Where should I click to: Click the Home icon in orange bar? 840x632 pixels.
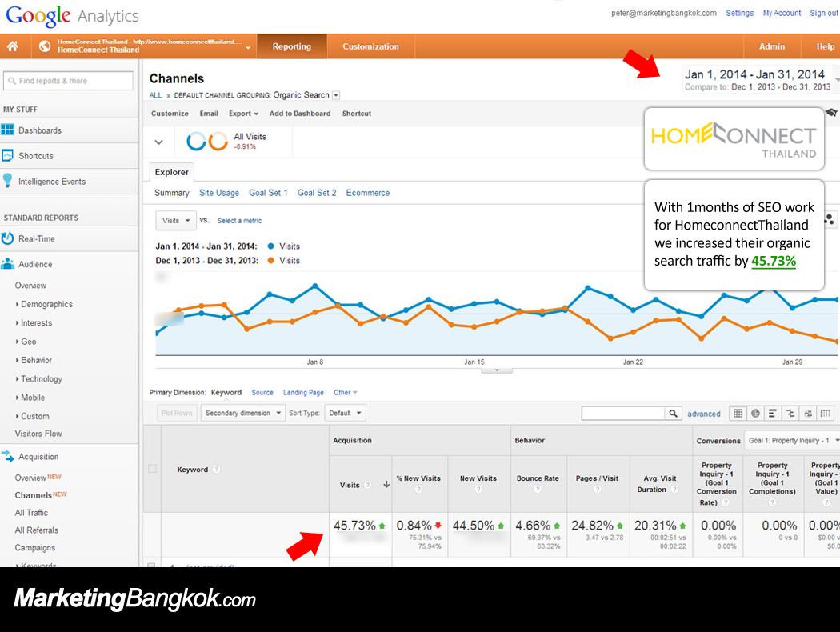point(12,46)
